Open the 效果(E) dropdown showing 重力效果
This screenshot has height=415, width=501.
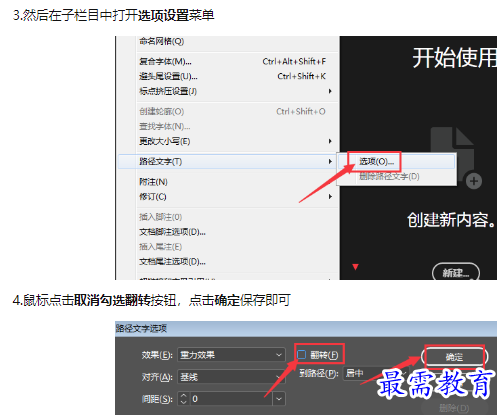pos(231,355)
